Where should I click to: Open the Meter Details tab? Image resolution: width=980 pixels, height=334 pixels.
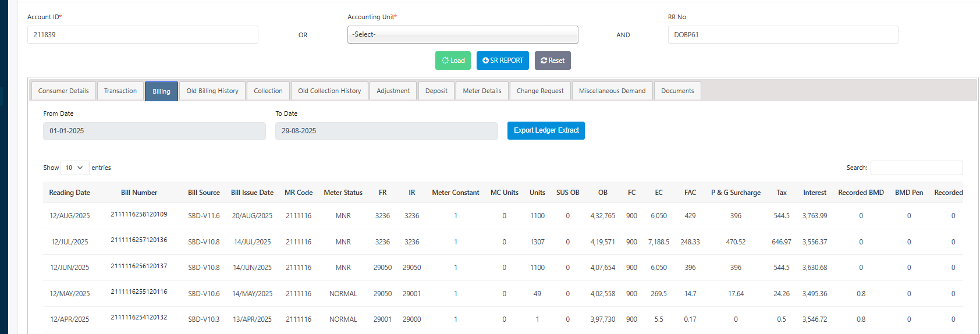coord(482,91)
